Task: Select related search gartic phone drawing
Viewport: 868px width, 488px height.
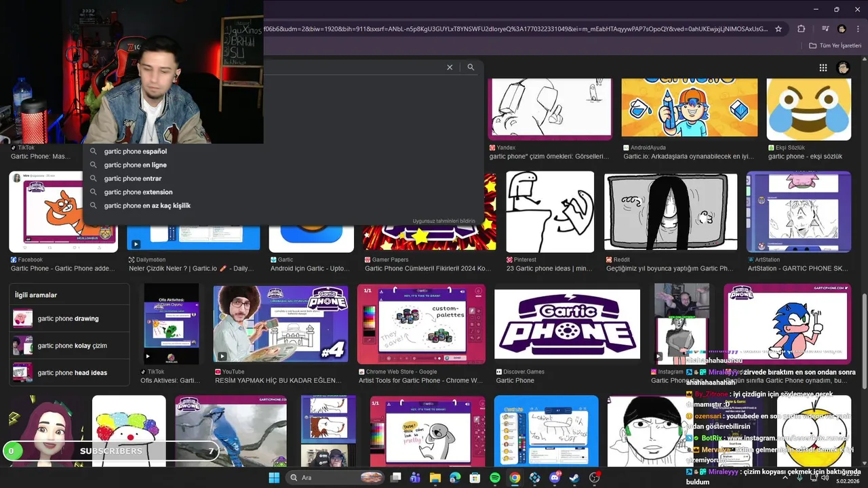Action: [70, 319]
